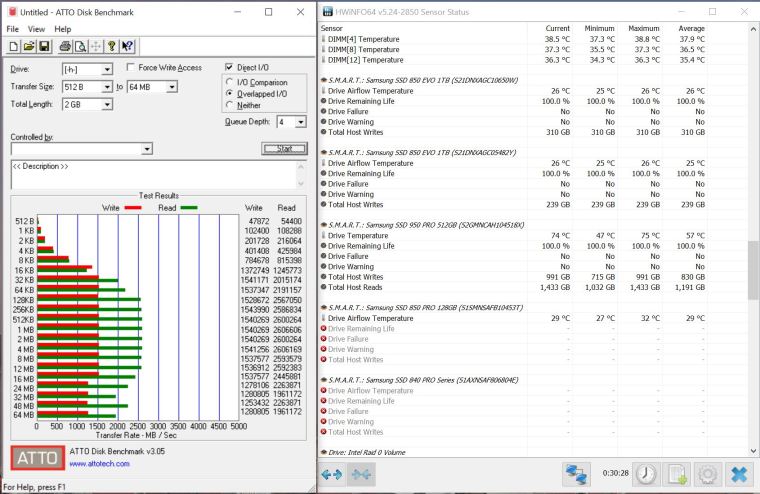Viewport: 760px width, 494px height.
Task: Click red X icon beside grey Drive Remaining Life of 850 PRO
Action: [x=323, y=329]
